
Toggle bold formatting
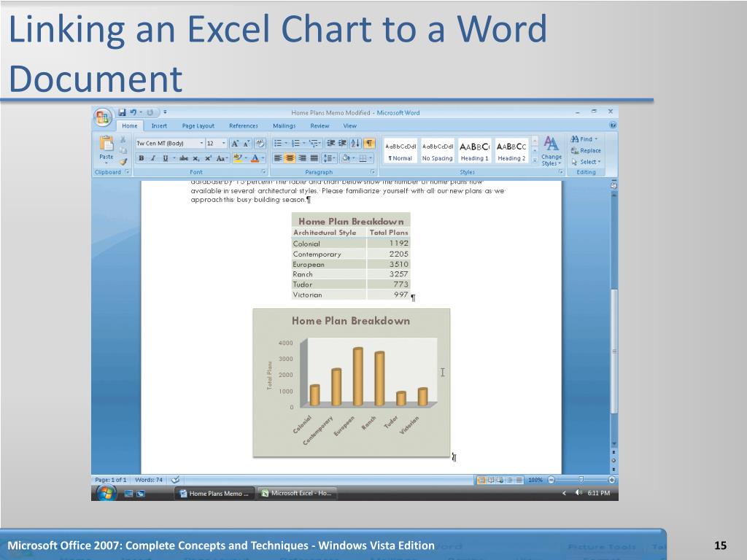pos(141,158)
